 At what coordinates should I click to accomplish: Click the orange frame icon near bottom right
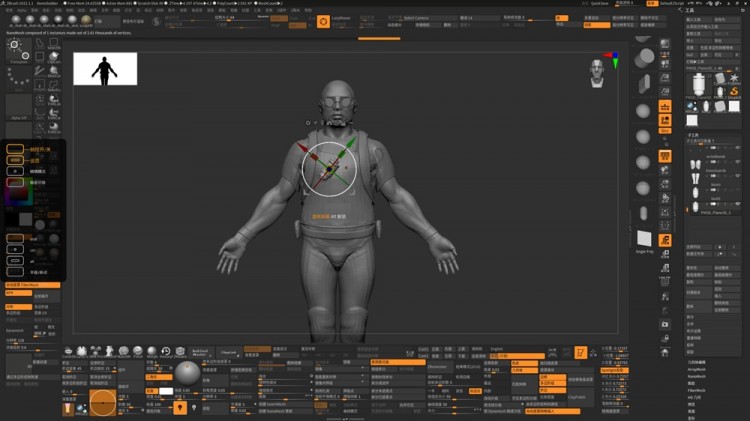581,353
